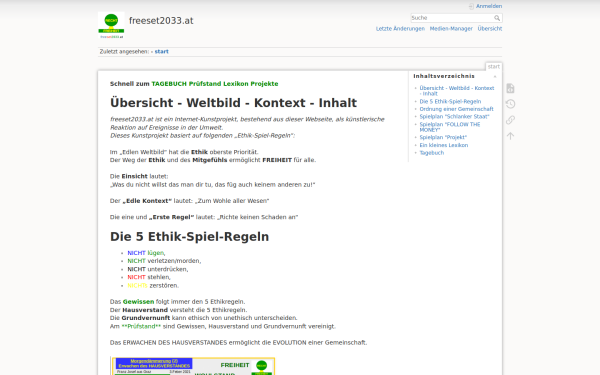Open backlinks via the chain-link icon

click(510, 120)
